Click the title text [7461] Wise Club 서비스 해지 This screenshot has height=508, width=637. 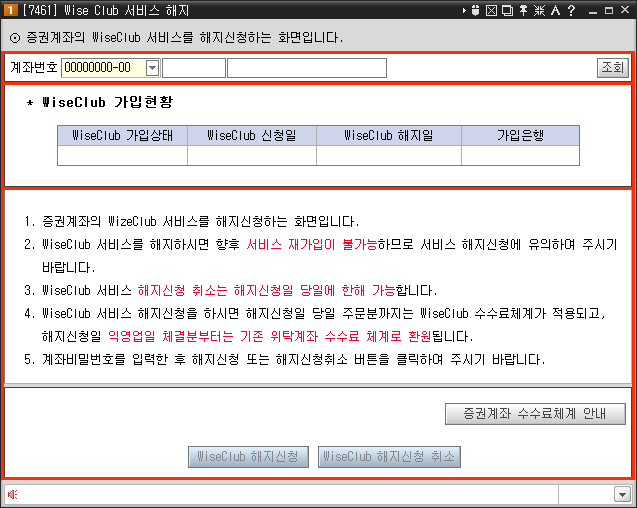pyautogui.click(x=106, y=11)
